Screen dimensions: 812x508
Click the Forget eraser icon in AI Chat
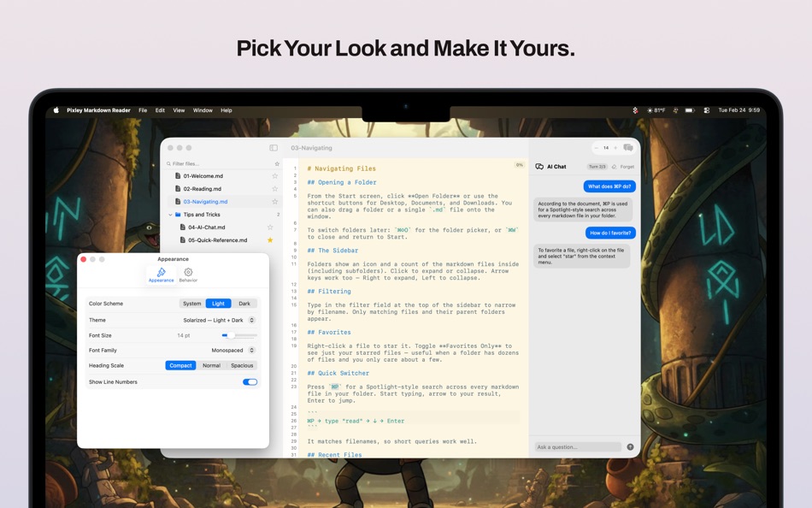(x=614, y=167)
